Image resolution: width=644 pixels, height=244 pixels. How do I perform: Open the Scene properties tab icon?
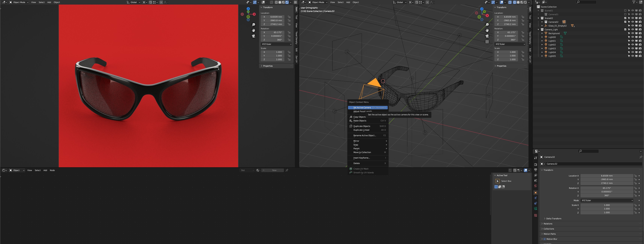(535, 181)
